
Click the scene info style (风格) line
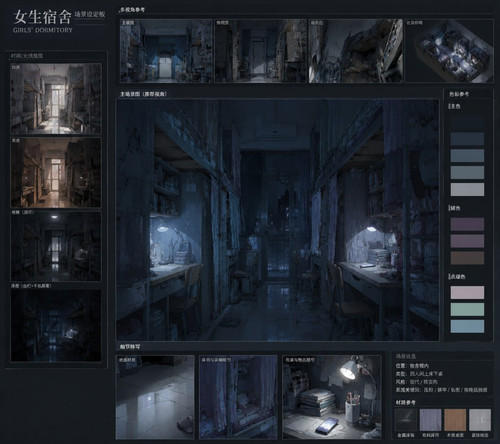417,382
